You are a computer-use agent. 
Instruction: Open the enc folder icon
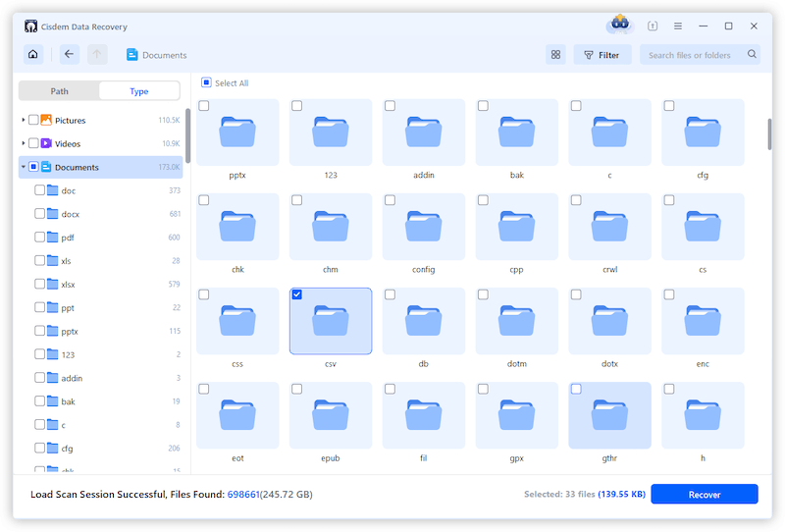pos(703,321)
